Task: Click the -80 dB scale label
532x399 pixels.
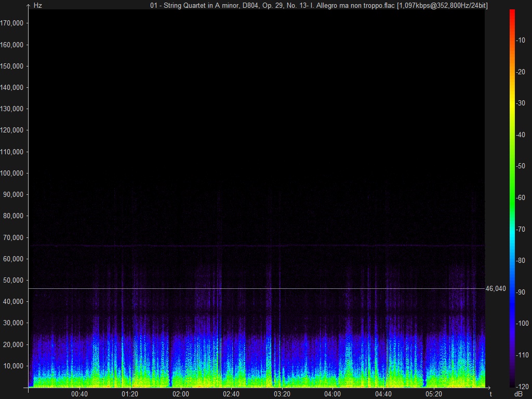Action: click(x=521, y=261)
